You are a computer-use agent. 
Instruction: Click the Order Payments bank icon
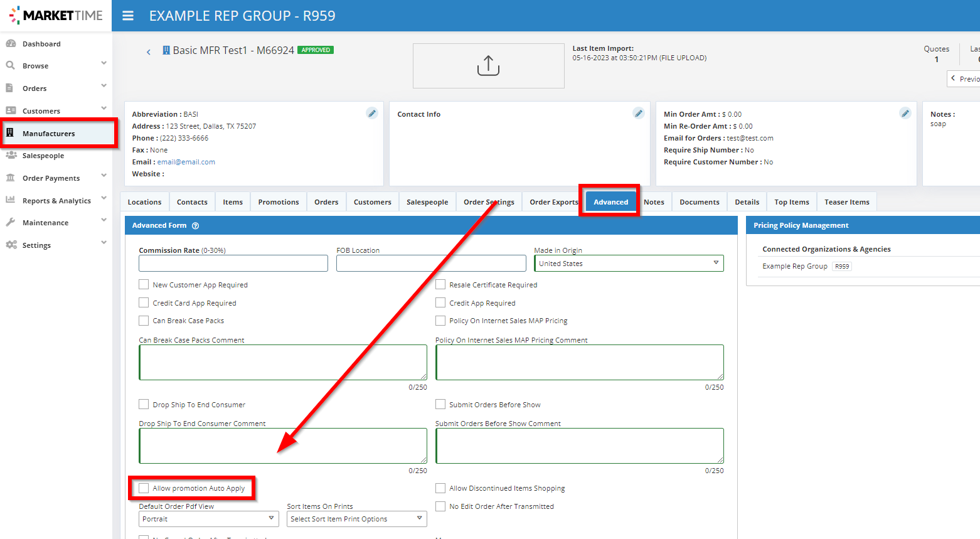click(11, 178)
